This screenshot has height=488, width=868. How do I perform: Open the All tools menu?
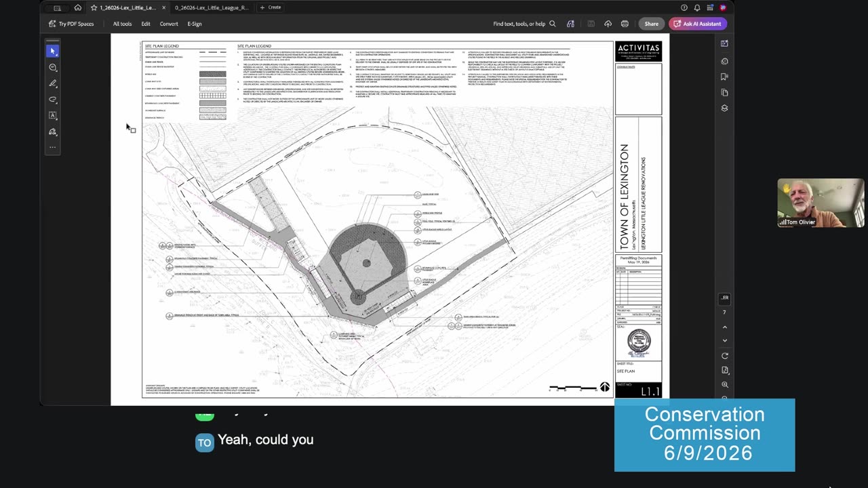click(x=122, y=24)
